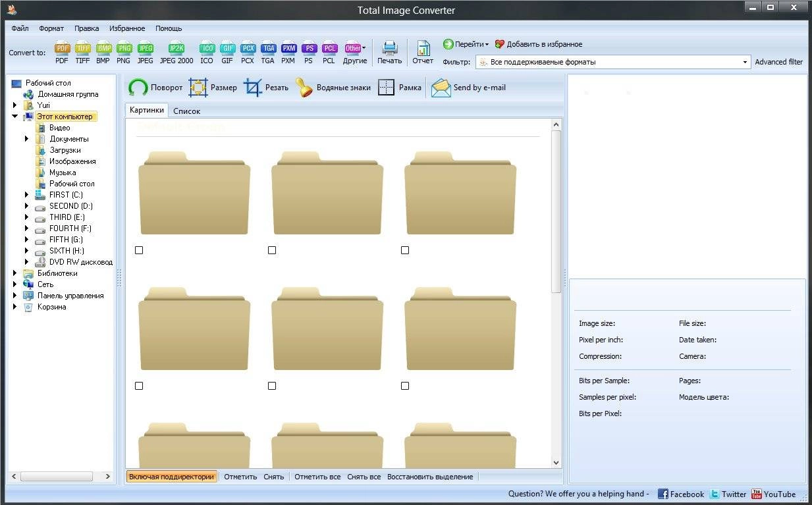Switch to the Картинки tab

(147, 110)
